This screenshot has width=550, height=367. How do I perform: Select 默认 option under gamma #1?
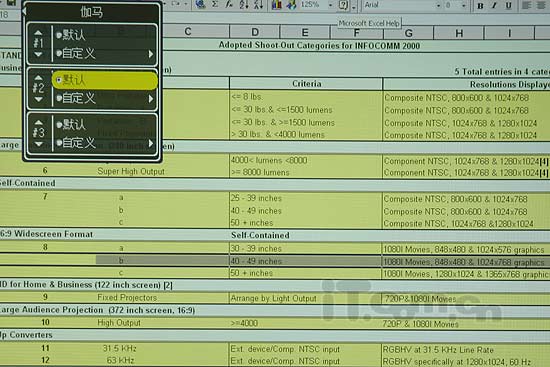(x=71, y=35)
